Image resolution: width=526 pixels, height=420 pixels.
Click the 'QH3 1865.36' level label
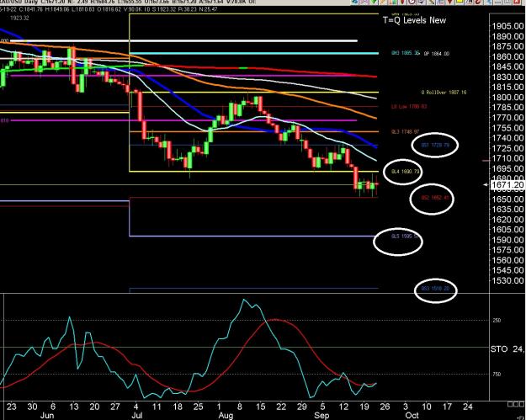pyautogui.click(x=406, y=53)
